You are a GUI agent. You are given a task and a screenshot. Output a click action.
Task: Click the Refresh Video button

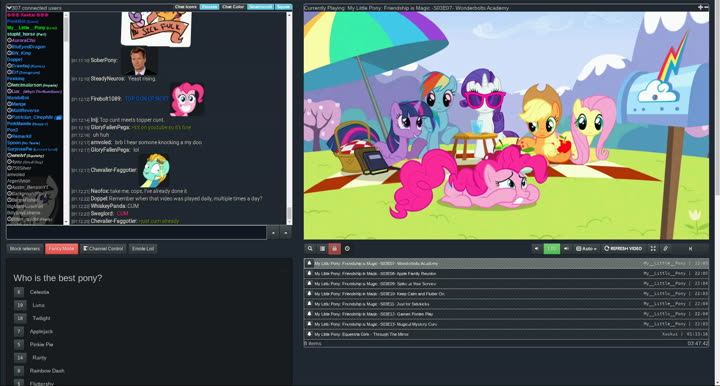[623, 249]
